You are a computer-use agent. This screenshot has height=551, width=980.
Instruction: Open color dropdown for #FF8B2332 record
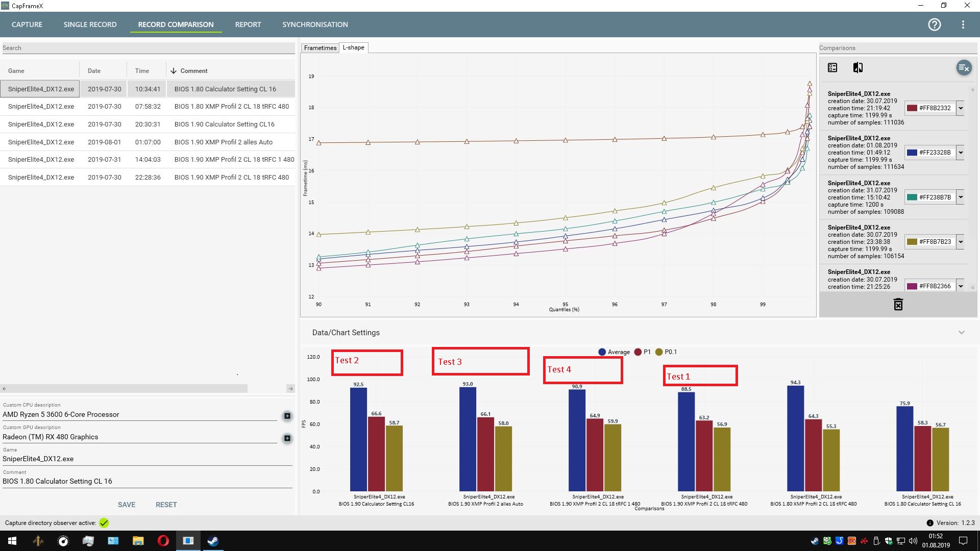961,108
